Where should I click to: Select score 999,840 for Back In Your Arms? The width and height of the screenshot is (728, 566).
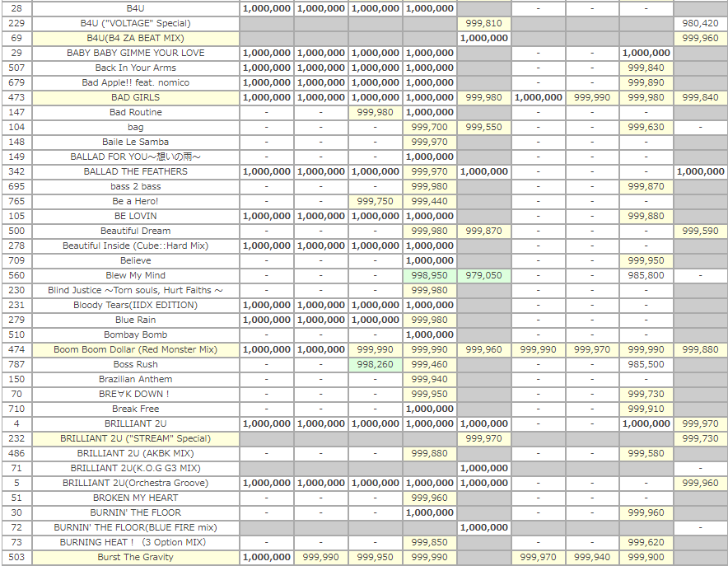coord(646,68)
